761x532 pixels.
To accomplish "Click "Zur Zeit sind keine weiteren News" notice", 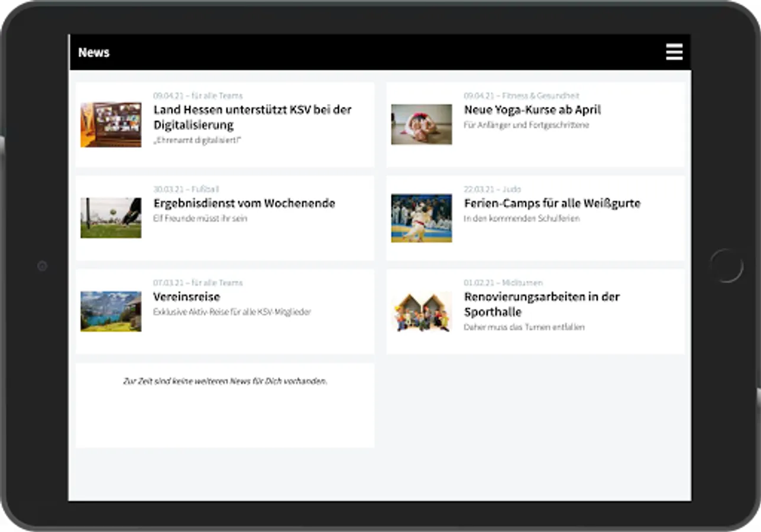I will tap(225, 381).
